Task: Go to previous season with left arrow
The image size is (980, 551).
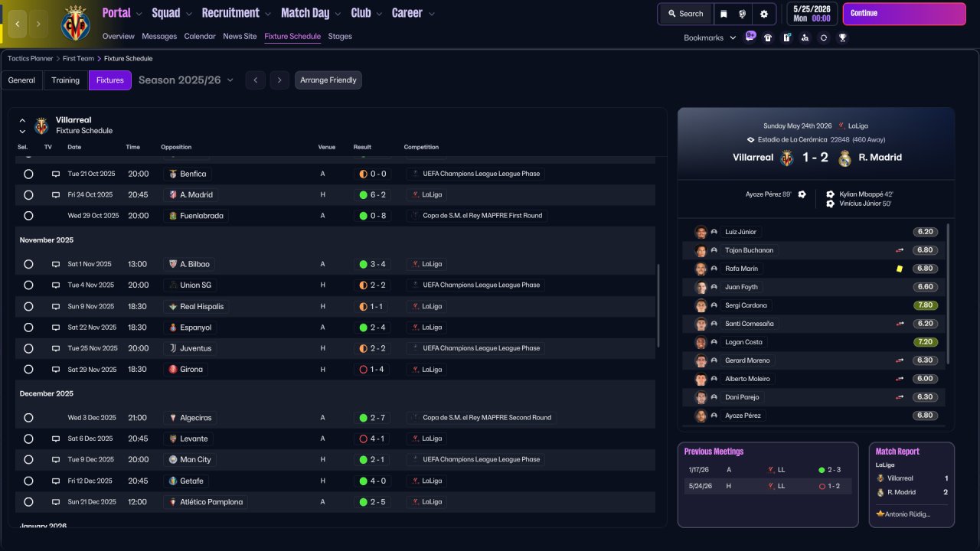Action: pos(256,80)
